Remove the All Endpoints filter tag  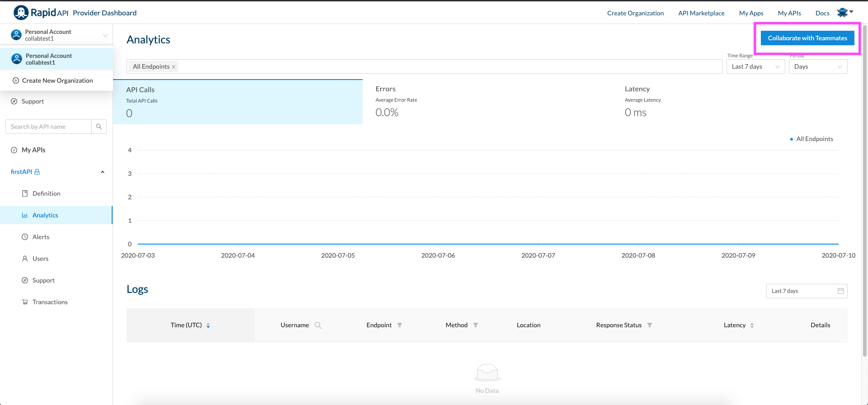[174, 67]
